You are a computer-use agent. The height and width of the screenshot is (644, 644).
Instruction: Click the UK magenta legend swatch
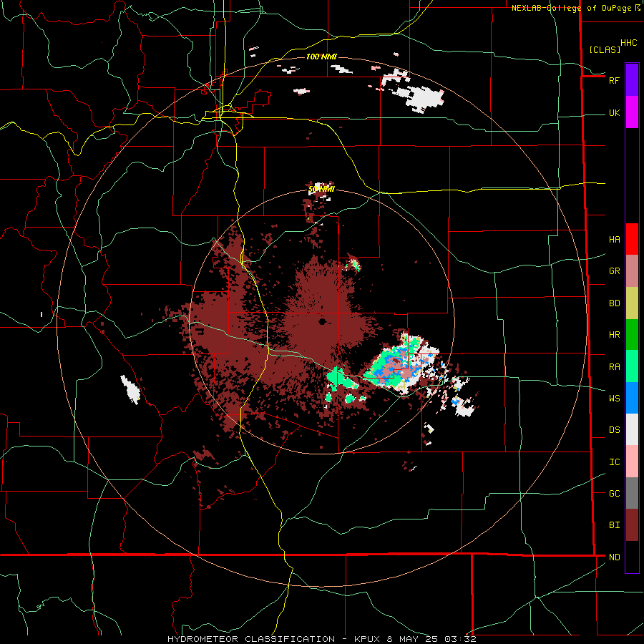[632, 112]
